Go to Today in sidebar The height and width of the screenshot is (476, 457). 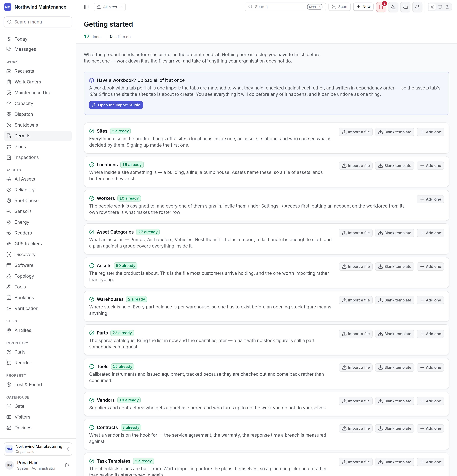tap(38, 39)
